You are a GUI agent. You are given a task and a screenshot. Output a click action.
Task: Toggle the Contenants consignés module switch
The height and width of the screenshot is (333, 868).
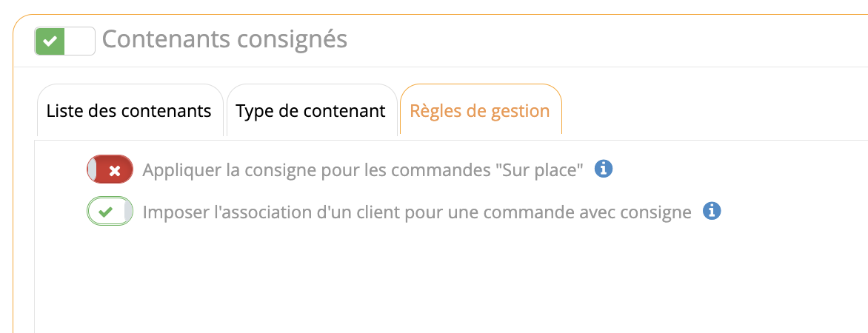[65, 41]
